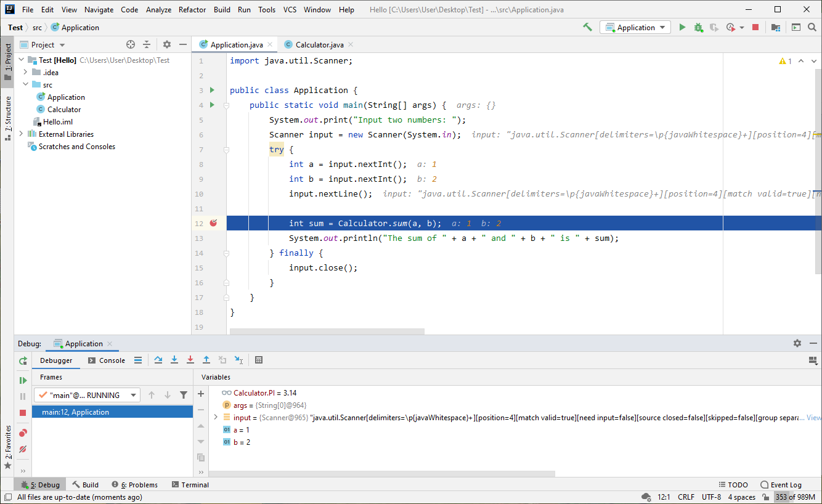This screenshot has height=504, width=822.
Task: Open Search Everywhere magnifier icon
Action: click(812, 27)
